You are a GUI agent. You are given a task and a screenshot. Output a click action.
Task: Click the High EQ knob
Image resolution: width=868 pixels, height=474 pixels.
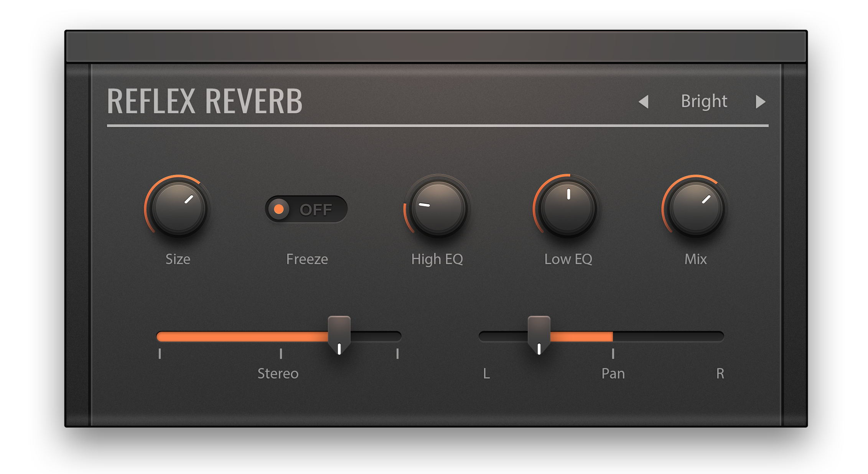(438, 209)
